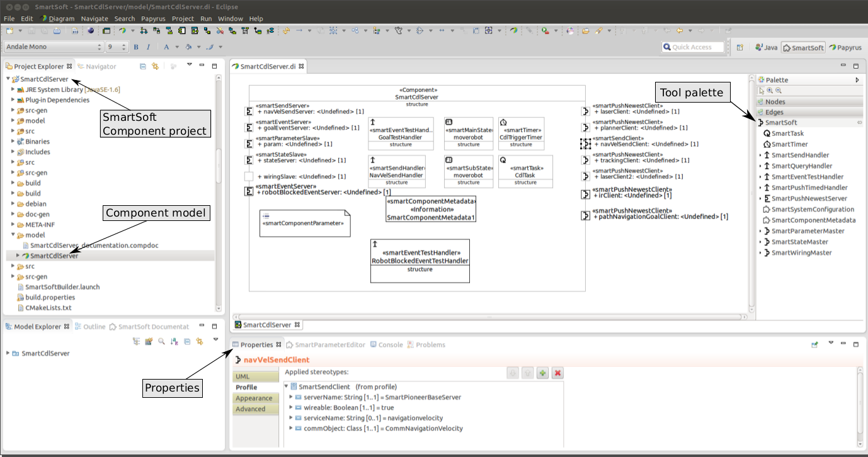Select the SmartSendHandler palette tool
The height and width of the screenshot is (457, 868).
tap(796, 155)
